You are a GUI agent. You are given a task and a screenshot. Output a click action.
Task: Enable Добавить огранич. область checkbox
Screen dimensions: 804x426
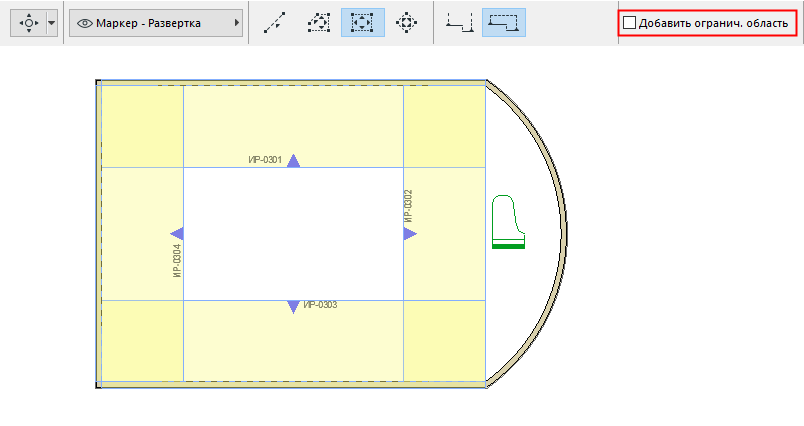click(629, 23)
